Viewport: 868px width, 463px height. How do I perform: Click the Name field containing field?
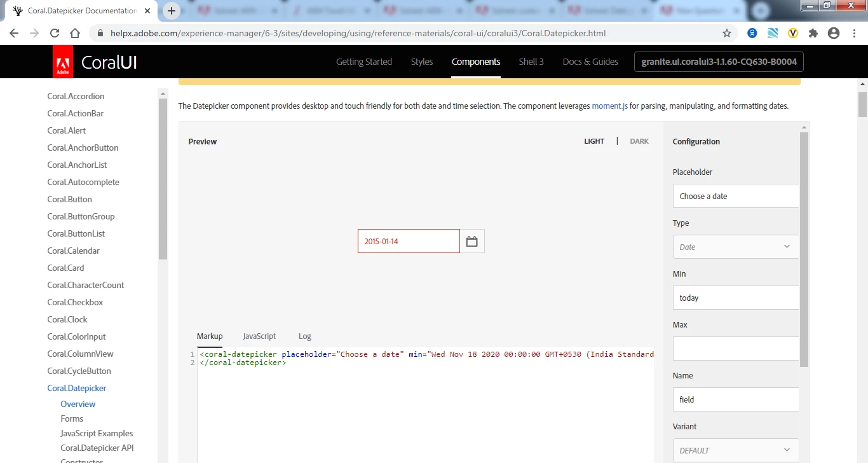tap(736, 399)
